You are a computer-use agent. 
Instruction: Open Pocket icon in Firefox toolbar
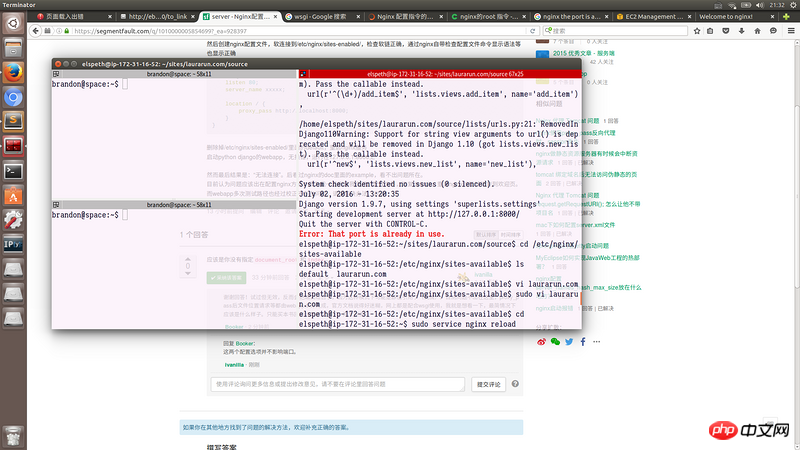click(x=726, y=31)
